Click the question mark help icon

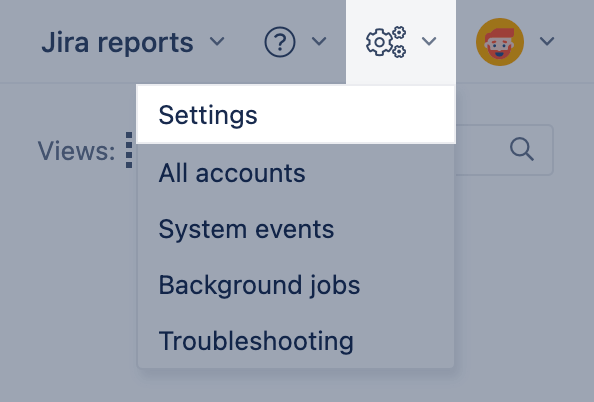pyautogui.click(x=280, y=42)
